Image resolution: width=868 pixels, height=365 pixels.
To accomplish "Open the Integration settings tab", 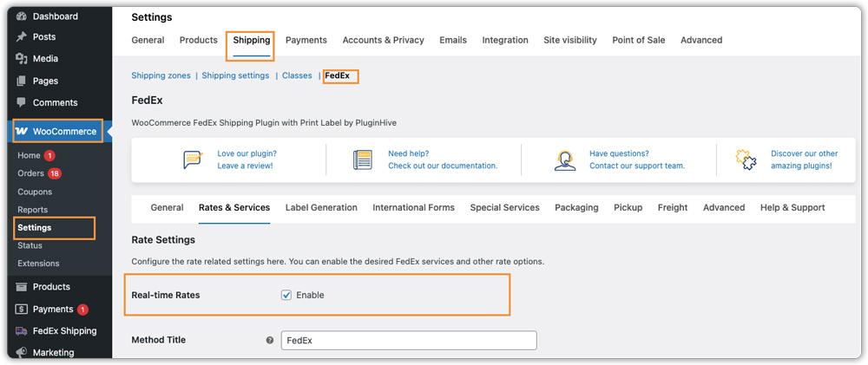I will click(x=505, y=40).
